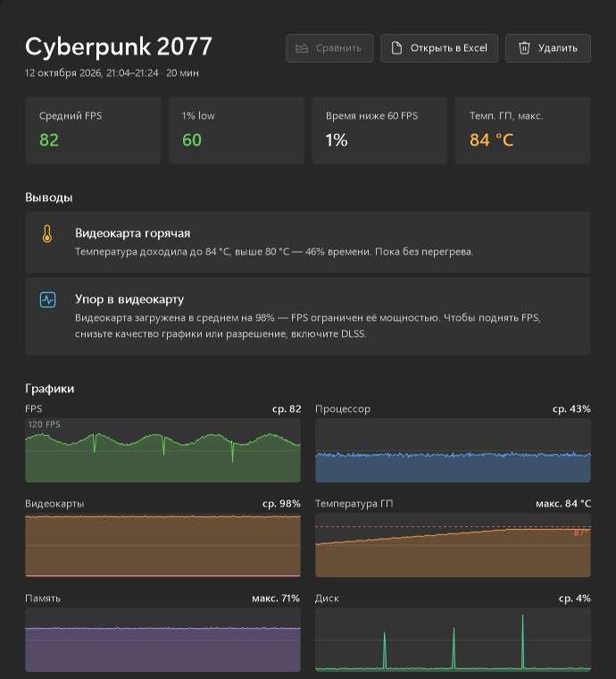
Task: Click the Графики section heading
Action: (x=50, y=389)
